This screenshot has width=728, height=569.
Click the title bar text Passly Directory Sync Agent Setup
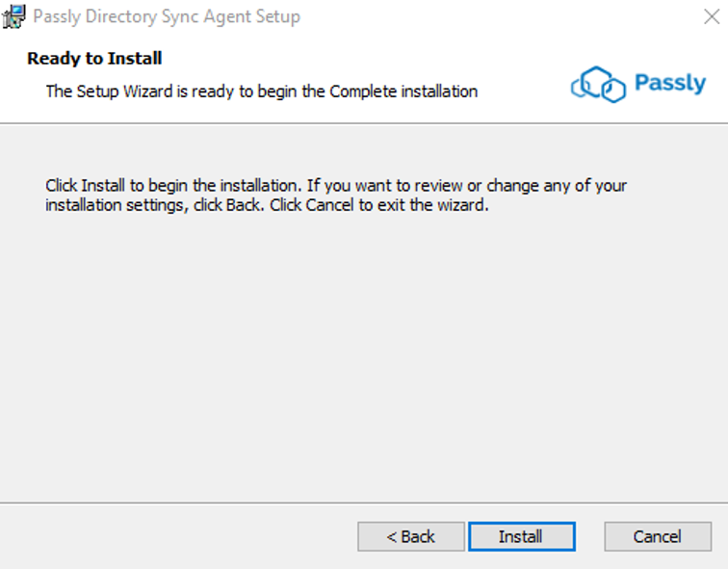tap(167, 16)
